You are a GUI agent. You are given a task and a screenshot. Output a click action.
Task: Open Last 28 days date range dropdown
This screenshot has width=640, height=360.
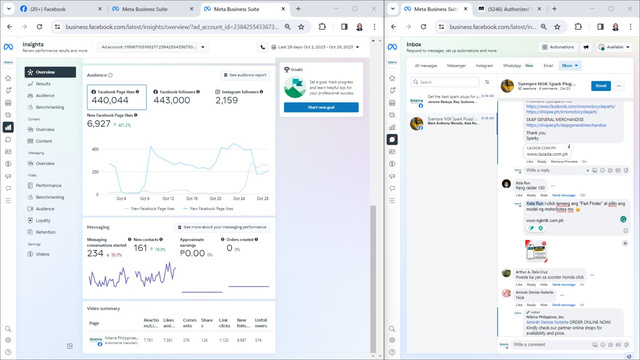(316, 47)
